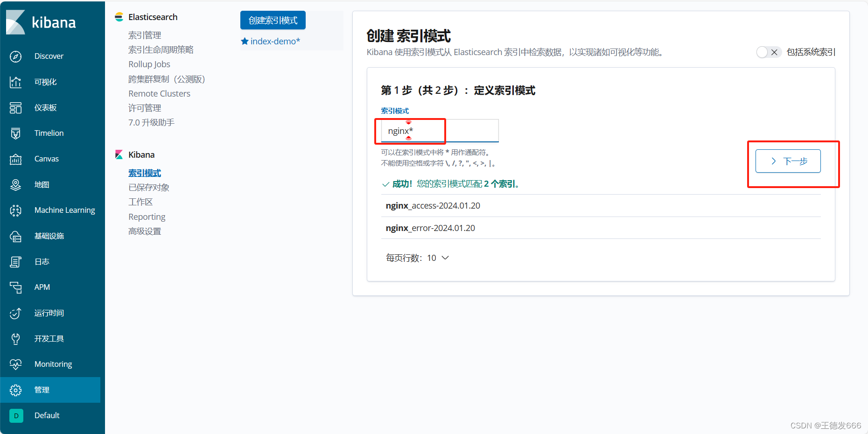Image resolution: width=868 pixels, height=434 pixels.
Task: Open Timelion from the sidebar
Action: click(x=49, y=133)
